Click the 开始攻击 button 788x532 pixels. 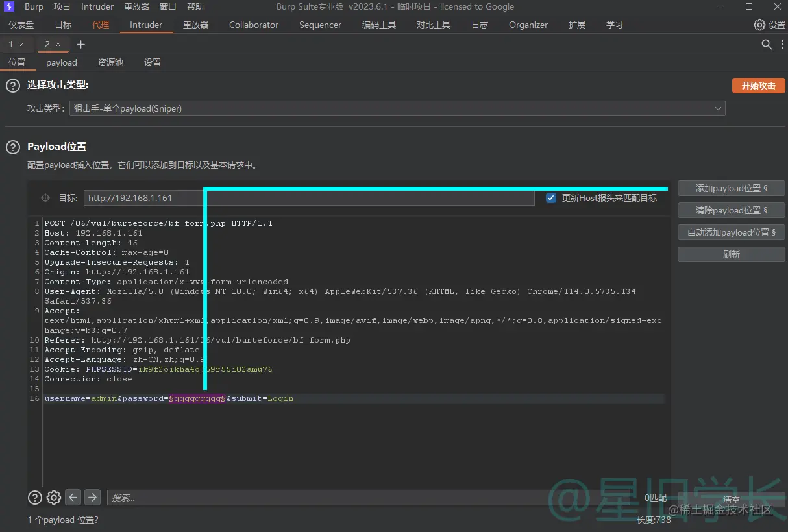click(758, 86)
